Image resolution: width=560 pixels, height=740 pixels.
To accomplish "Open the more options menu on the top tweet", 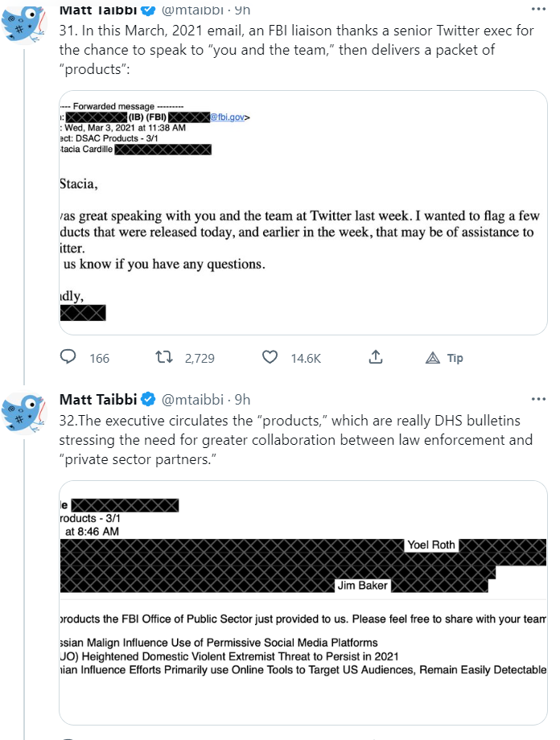I will click(537, 10).
